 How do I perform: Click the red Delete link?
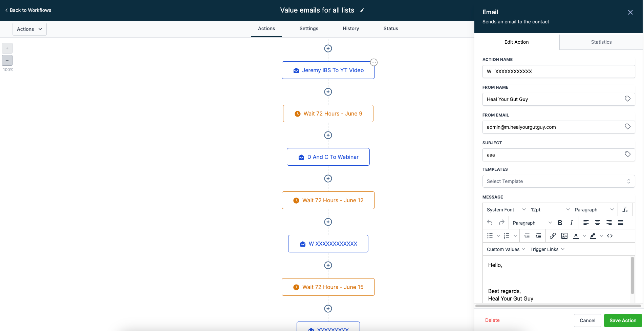pyautogui.click(x=492, y=320)
